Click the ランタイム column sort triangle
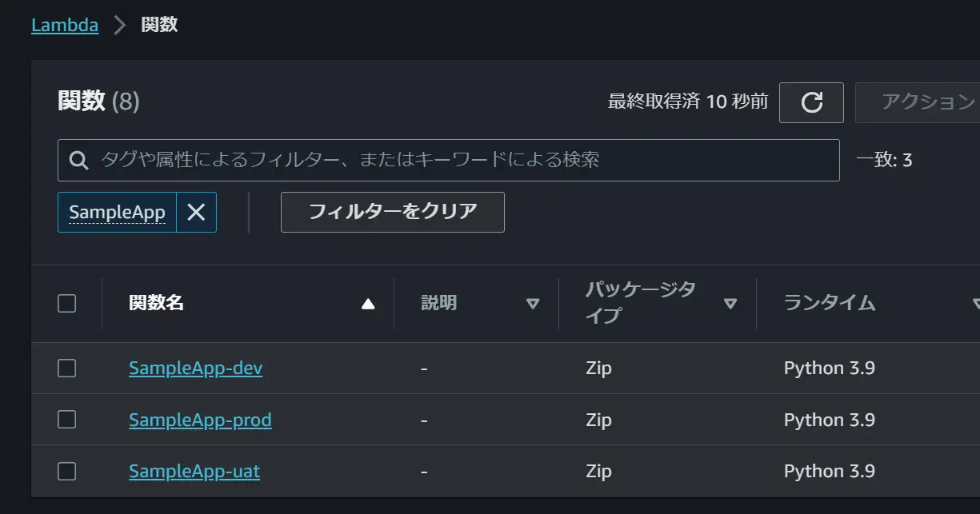 click(x=976, y=304)
